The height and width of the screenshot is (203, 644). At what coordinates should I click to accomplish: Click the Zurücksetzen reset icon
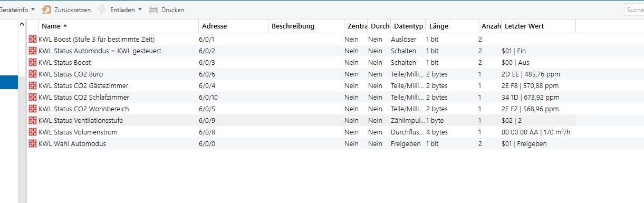[x=46, y=9]
